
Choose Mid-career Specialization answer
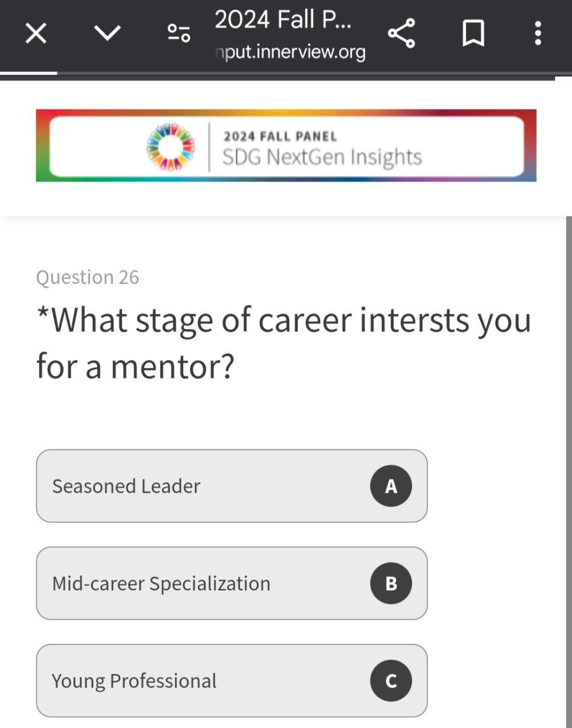click(199, 584)
